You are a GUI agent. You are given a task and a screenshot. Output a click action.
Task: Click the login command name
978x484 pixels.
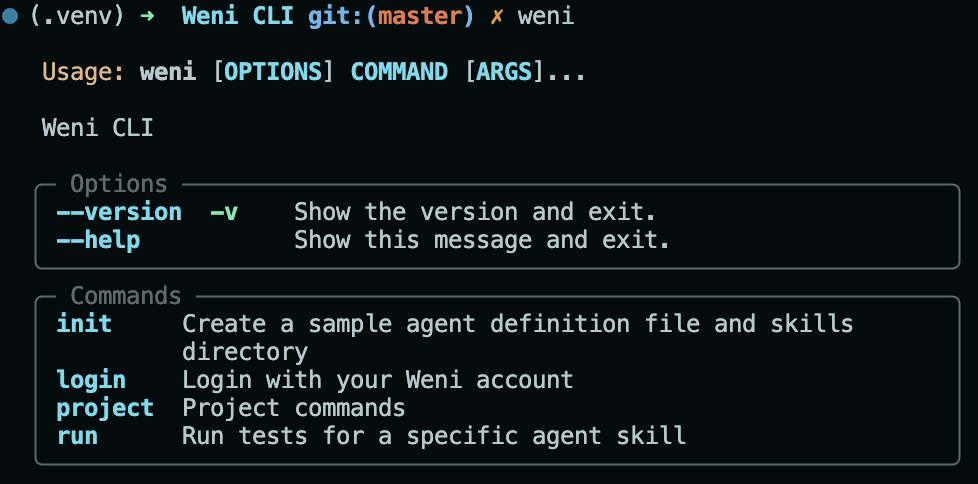tap(91, 380)
